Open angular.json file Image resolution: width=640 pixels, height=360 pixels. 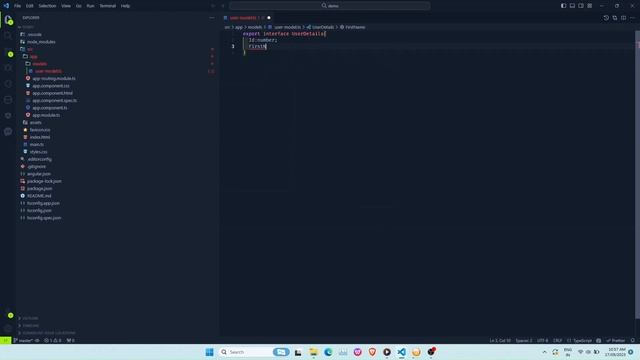pos(39,174)
